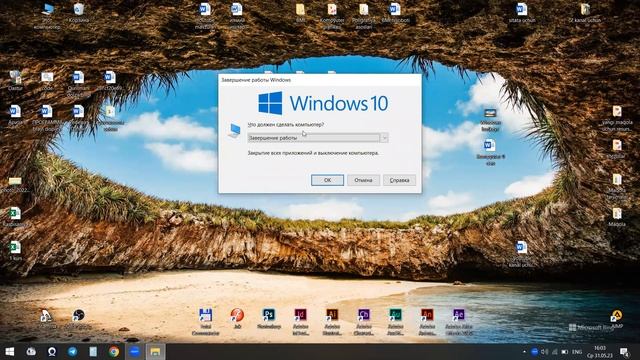Select the Total Commander shortcut

click(205, 322)
